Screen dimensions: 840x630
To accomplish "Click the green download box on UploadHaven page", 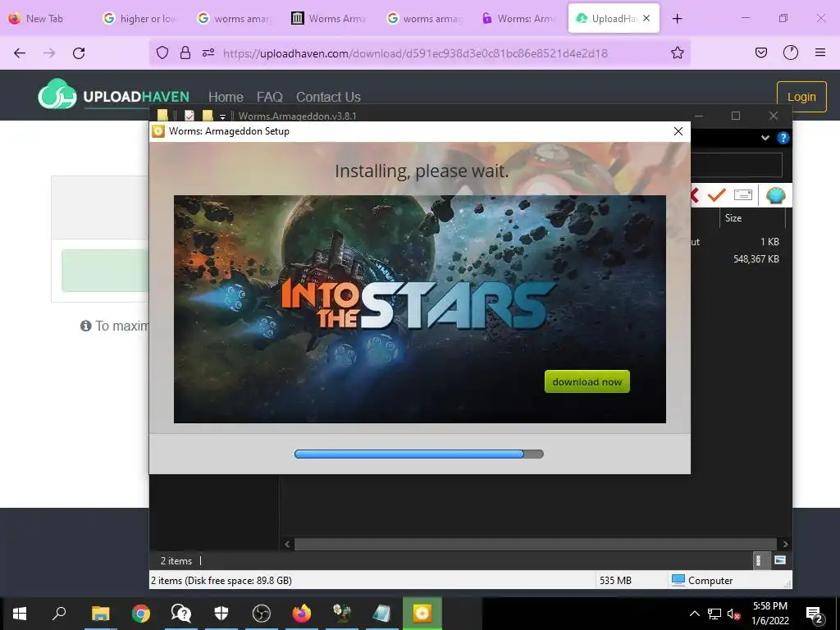I will click(x=105, y=271).
